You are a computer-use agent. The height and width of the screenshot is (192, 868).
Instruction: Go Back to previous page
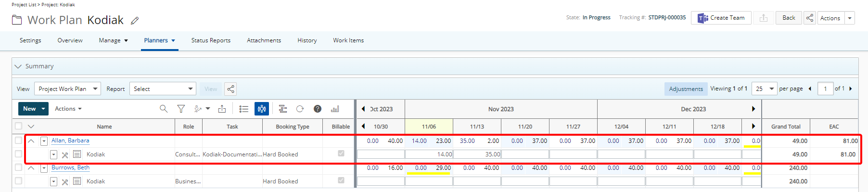click(789, 18)
